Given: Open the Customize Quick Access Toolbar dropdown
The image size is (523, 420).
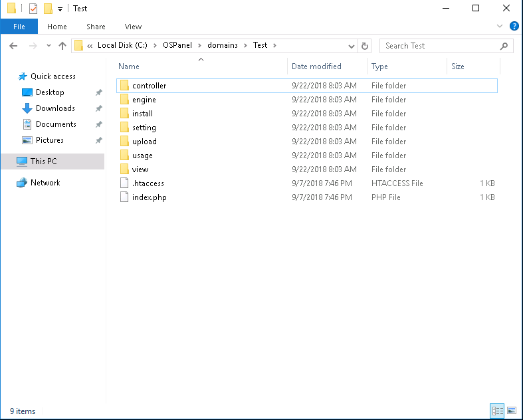Looking at the screenshot, I should [60, 9].
